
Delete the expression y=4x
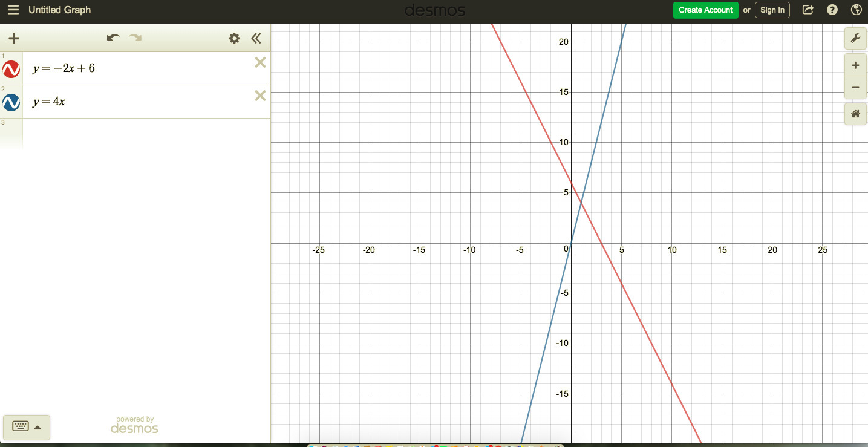coord(260,96)
